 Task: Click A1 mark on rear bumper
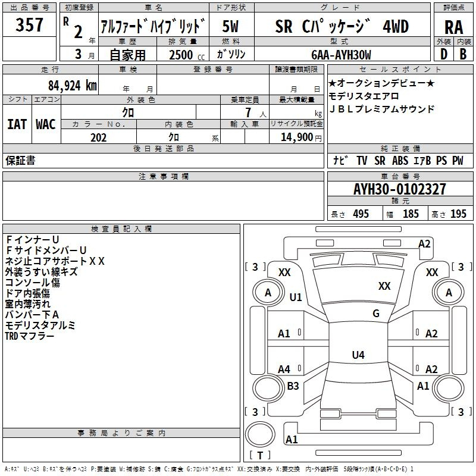pyautogui.click(x=292, y=439)
